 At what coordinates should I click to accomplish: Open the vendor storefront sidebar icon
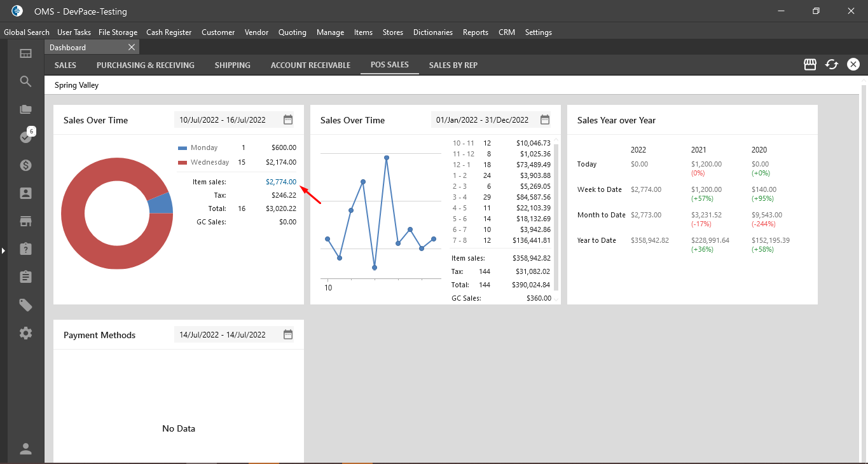(x=25, y=221)
